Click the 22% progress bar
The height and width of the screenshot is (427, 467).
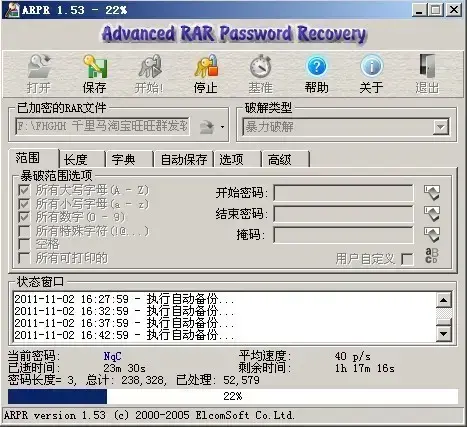233,396
